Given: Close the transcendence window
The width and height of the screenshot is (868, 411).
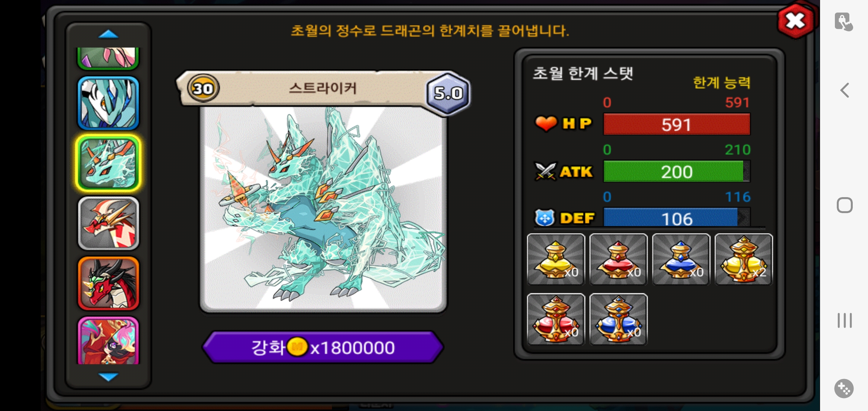Looking at the screenshot, I should (x=795, y=21).
